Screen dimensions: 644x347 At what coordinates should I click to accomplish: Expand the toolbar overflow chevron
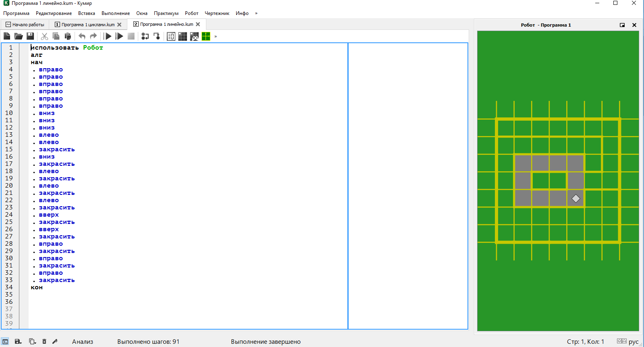216,36
